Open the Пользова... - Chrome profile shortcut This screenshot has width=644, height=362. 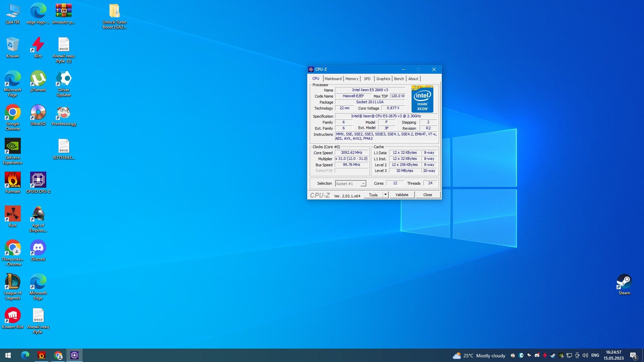pyautogui.click(x=13, y=253)
